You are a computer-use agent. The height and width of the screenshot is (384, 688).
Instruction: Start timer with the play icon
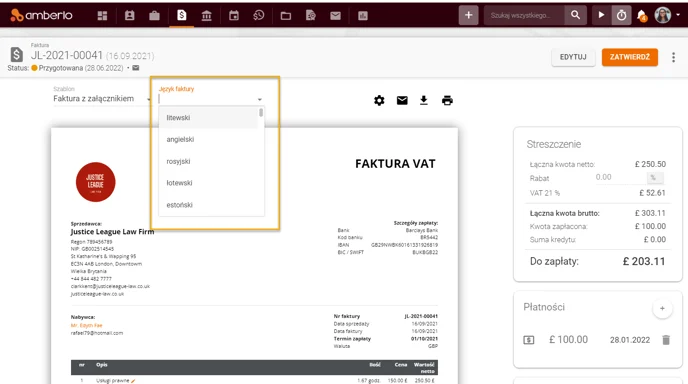click(601, 15)
